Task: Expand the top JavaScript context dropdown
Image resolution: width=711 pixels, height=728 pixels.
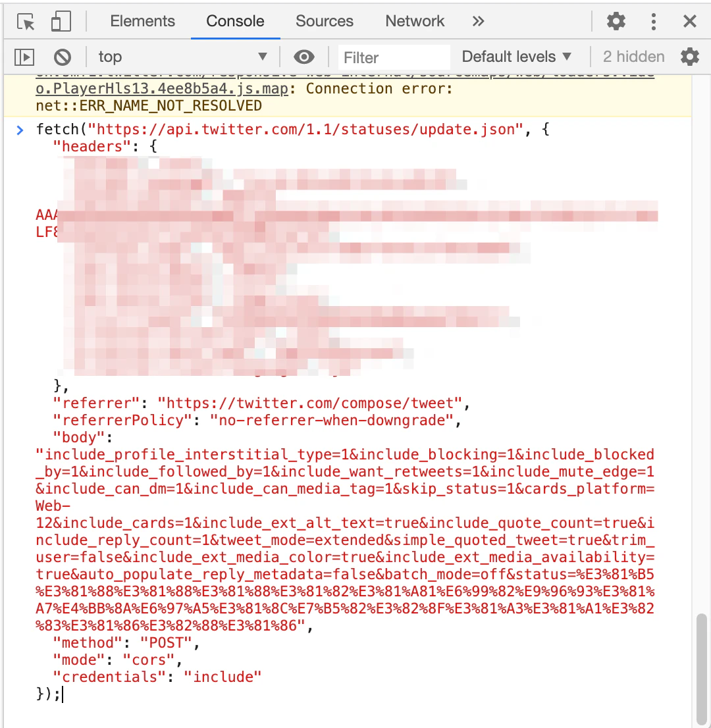Action: tap(182, 57)
